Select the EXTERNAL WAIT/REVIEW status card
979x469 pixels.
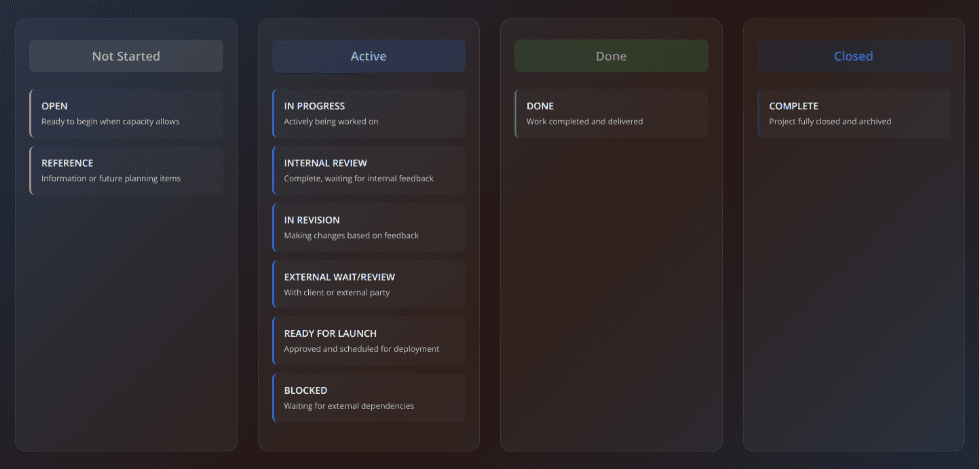coord(368,284)
